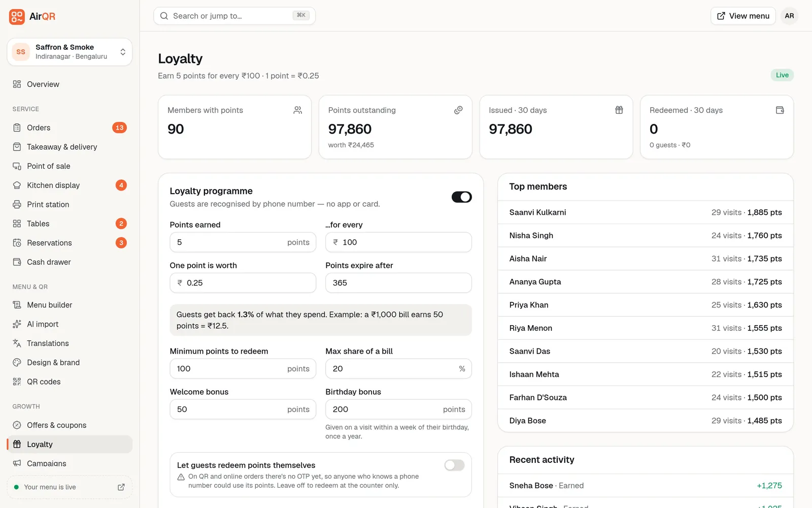This screenshot has height=508, width=812.
Task: Click the Tables grid icon
Action: 17,224
